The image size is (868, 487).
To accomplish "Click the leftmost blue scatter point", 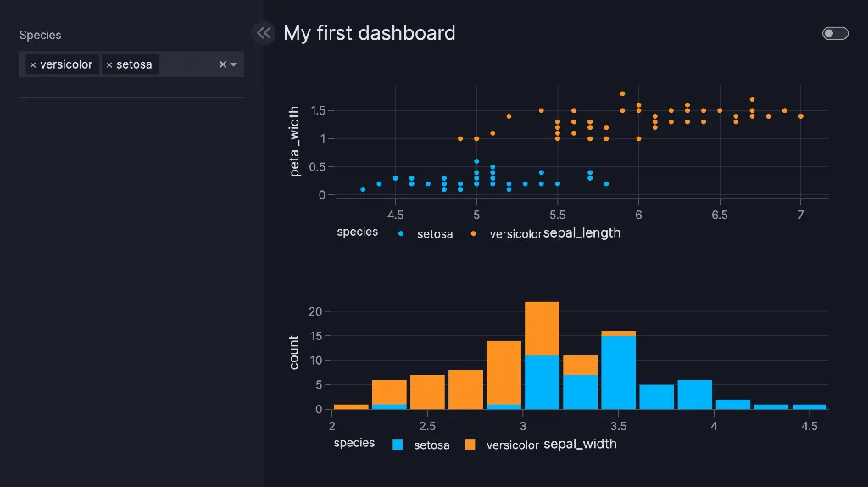I will coord(363,189).
